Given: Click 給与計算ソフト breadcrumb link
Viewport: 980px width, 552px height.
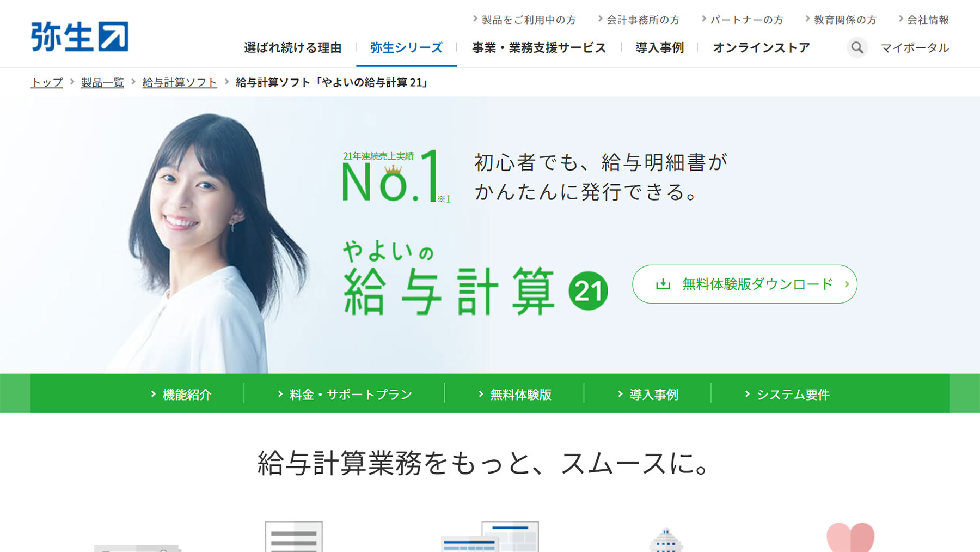Looking at the screenshot, I should pos(180,82).
